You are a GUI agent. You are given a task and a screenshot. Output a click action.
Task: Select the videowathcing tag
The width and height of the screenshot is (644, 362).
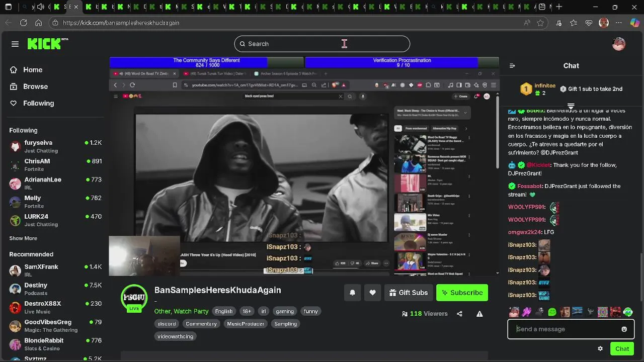click(x=175, y=336)
